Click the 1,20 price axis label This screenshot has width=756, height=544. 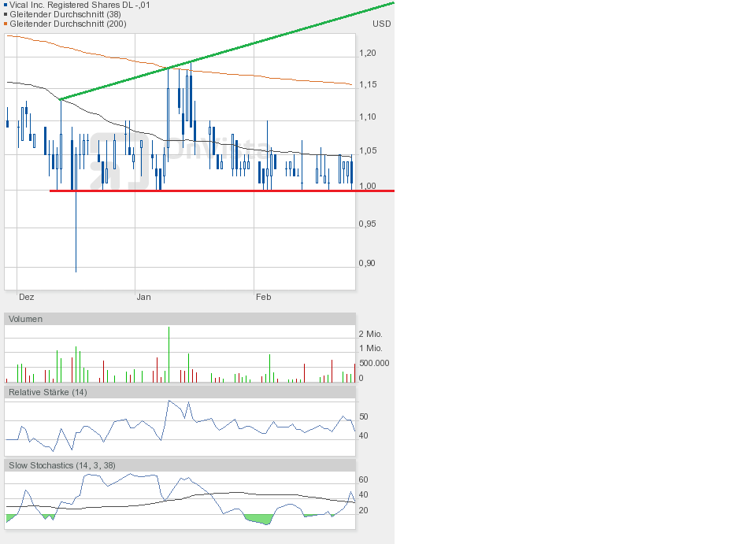(x=367, y=54)
